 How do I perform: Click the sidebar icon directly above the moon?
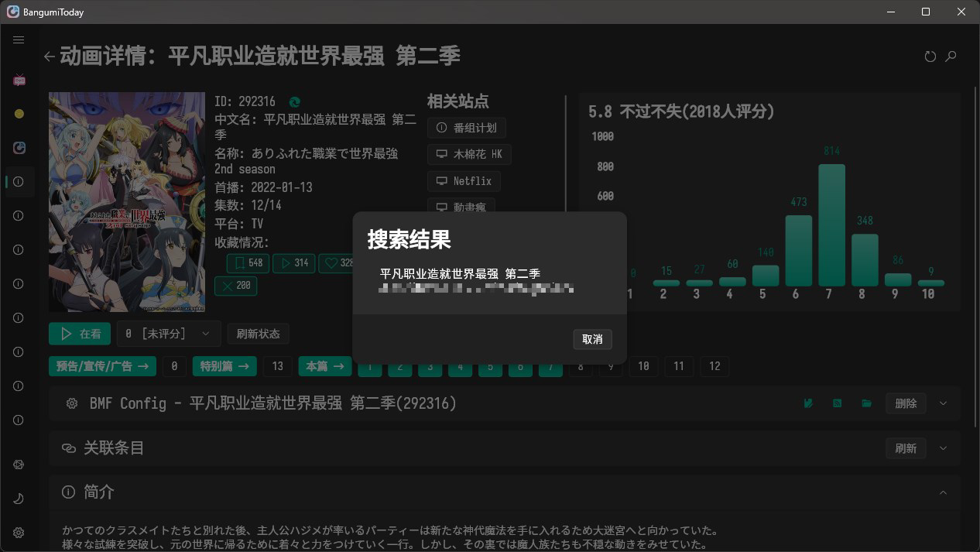pos(19,465)
